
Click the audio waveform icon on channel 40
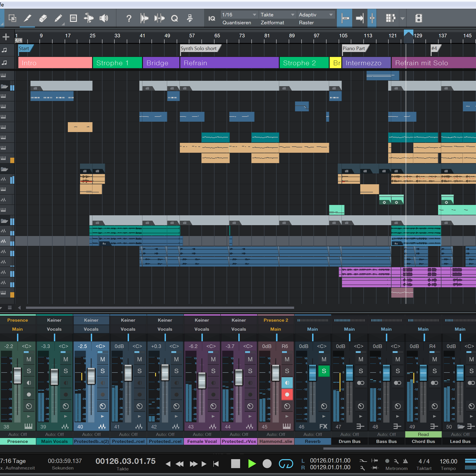click(x=102, y=426)
